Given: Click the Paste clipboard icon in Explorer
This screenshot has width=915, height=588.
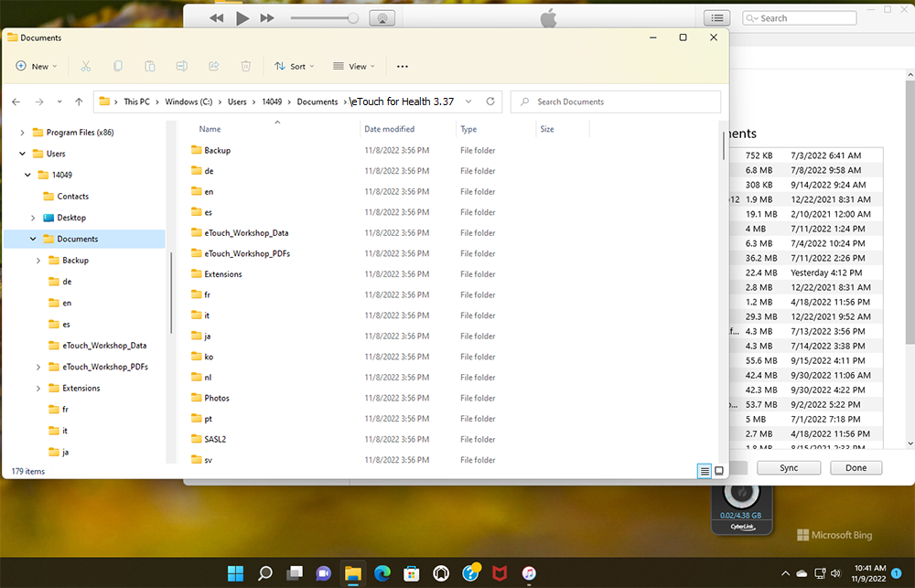Looking at the screenshot, I should [x=150, y=67].
